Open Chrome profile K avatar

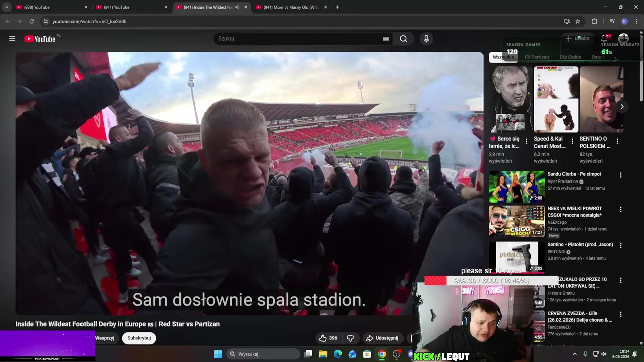(624, 21)
